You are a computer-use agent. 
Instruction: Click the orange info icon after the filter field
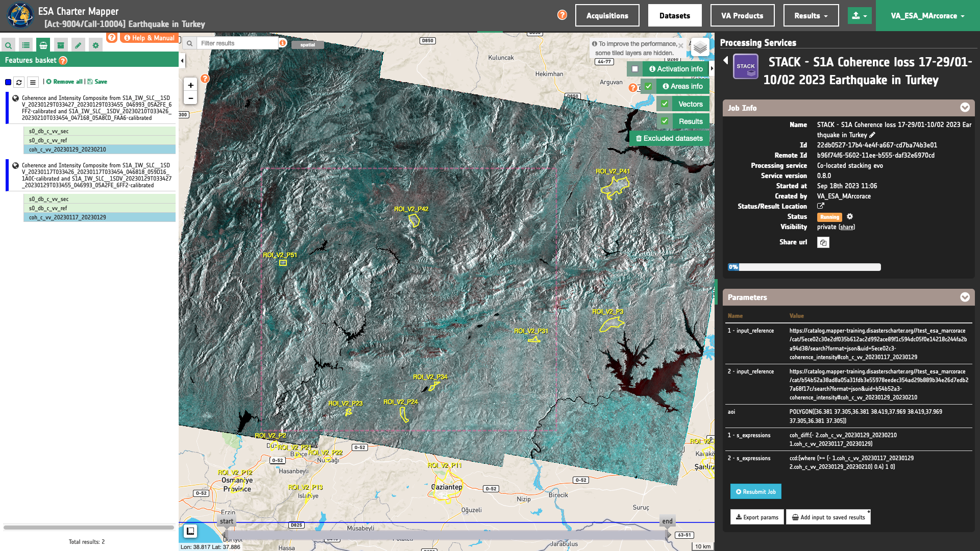[x=283, y=43]
